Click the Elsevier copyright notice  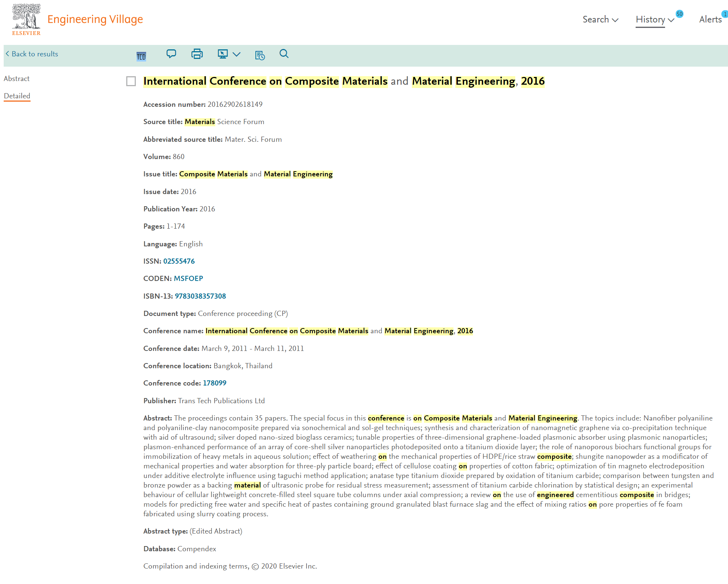pyautogui.click(x=230, y=566)
